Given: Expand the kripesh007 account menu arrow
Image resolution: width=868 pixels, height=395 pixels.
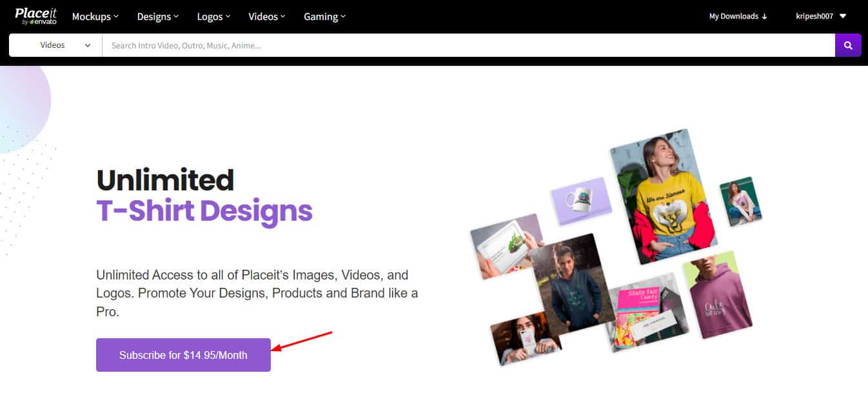Looking at the screenshot, I should click(x=843, y=16).
